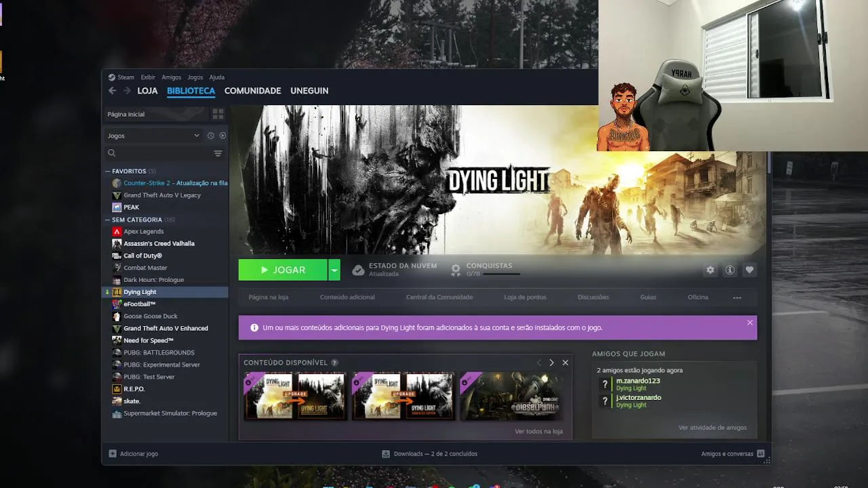Open Página na loja link

pos(269,297)
